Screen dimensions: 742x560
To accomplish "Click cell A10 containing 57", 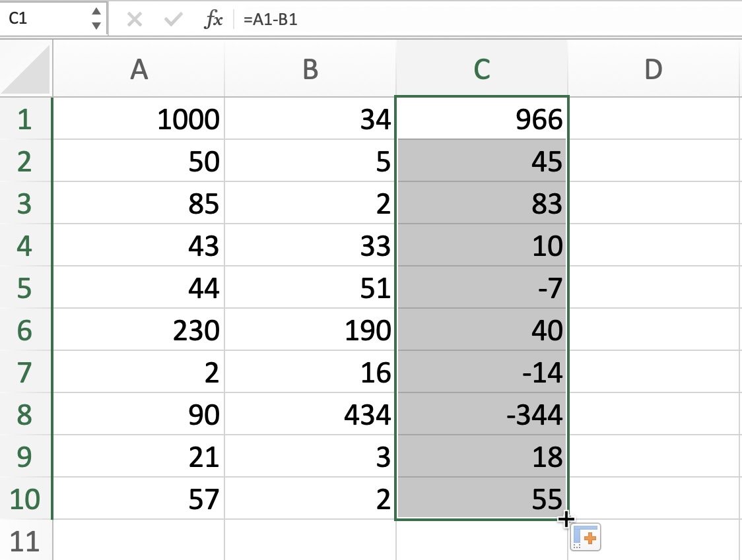I will pyautogui.click(x=139, y=498).
